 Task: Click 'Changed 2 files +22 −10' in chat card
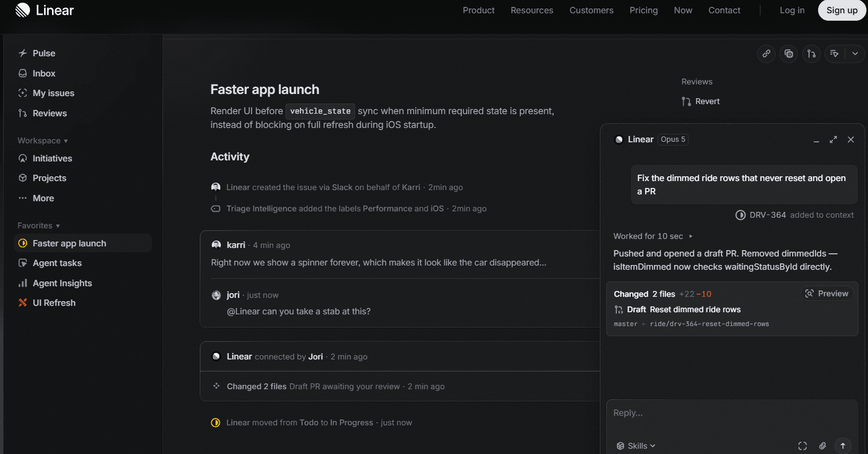[x=663, y=294]
